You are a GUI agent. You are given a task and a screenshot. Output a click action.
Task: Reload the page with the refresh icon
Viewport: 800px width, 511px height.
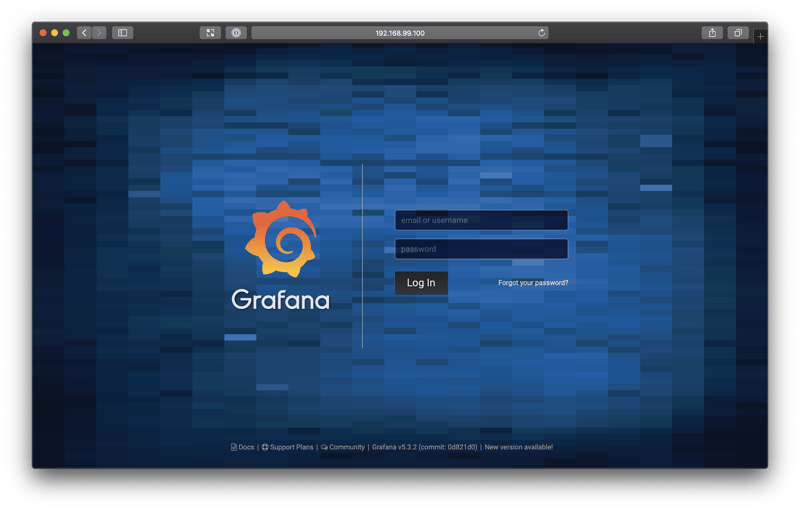[541, 33]
